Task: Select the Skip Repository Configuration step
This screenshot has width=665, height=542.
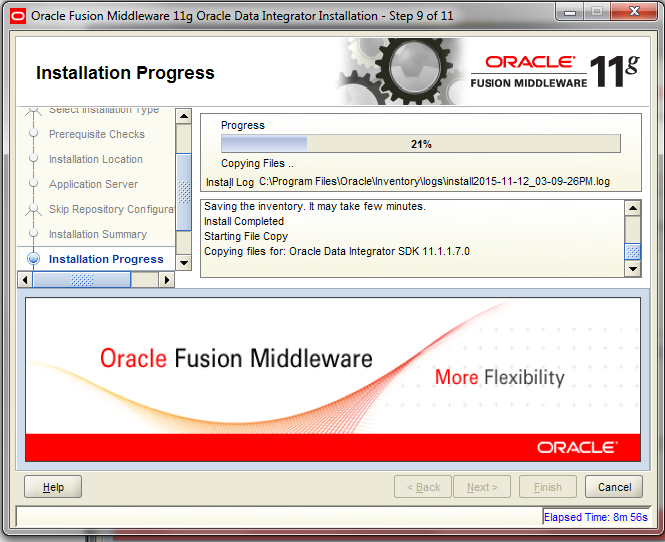Action: [112, 209]
